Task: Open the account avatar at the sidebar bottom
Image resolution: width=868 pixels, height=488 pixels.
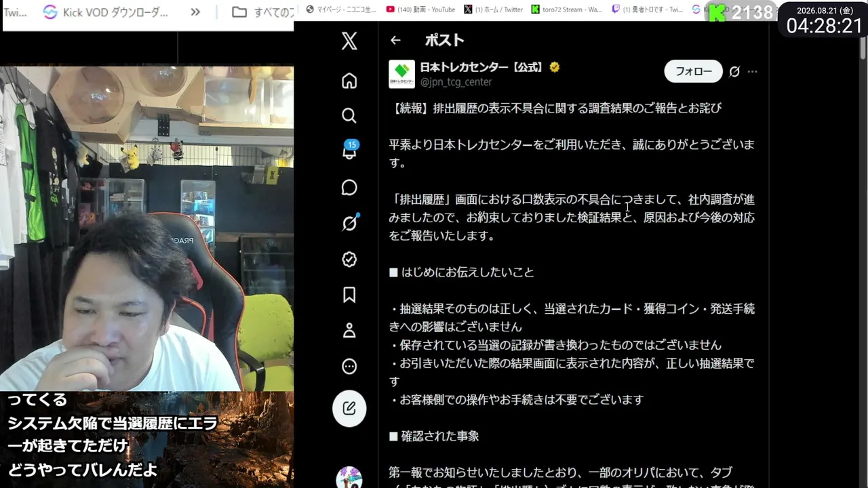Action: point(349,477)
